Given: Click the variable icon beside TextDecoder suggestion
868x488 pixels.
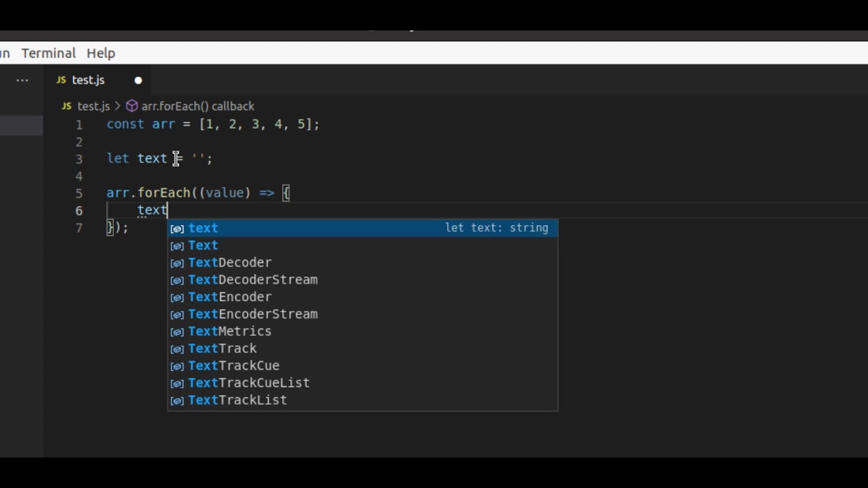Looking at the screenshot, I should tap(177, 263).
